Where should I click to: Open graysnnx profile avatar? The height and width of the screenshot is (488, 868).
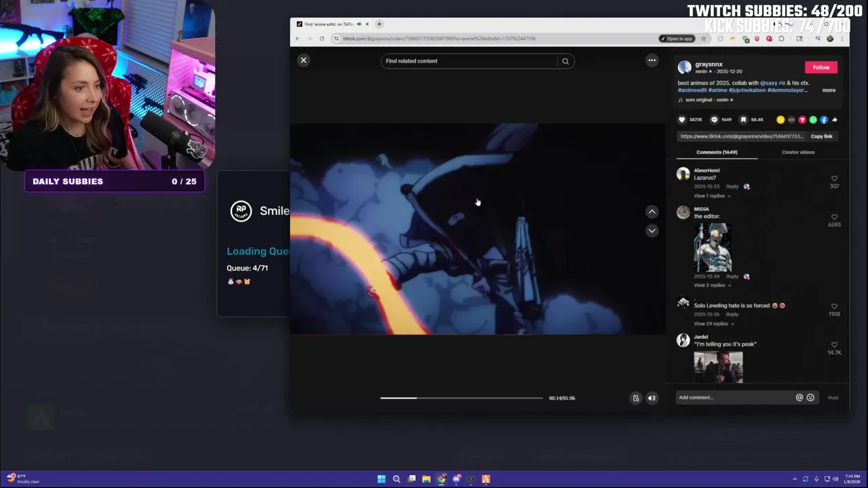tap(684, 67)
